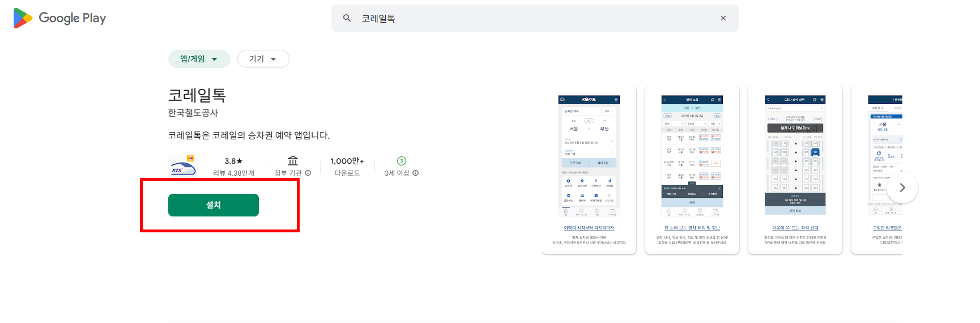The image size is (980, 323).
Task: Open second screenshot showing train lookup
Action: click(692, 170)
